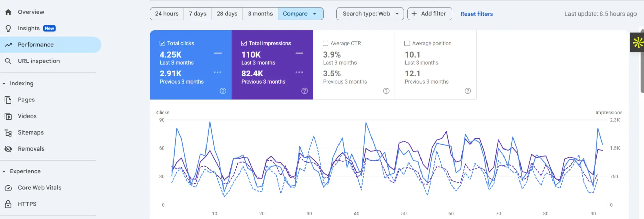Click help icon on Average CTR card
Viewport: 644px width, 219px height.
[386, 91]
